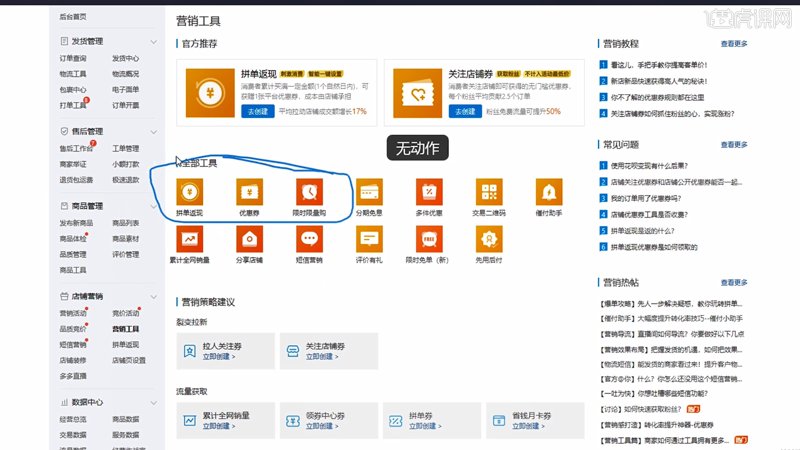Image resolution: width=800 pixels, height=450 pixels.
Task: Open FAQ 使用花呗变现有什么后果
Action: click(649, 166)
